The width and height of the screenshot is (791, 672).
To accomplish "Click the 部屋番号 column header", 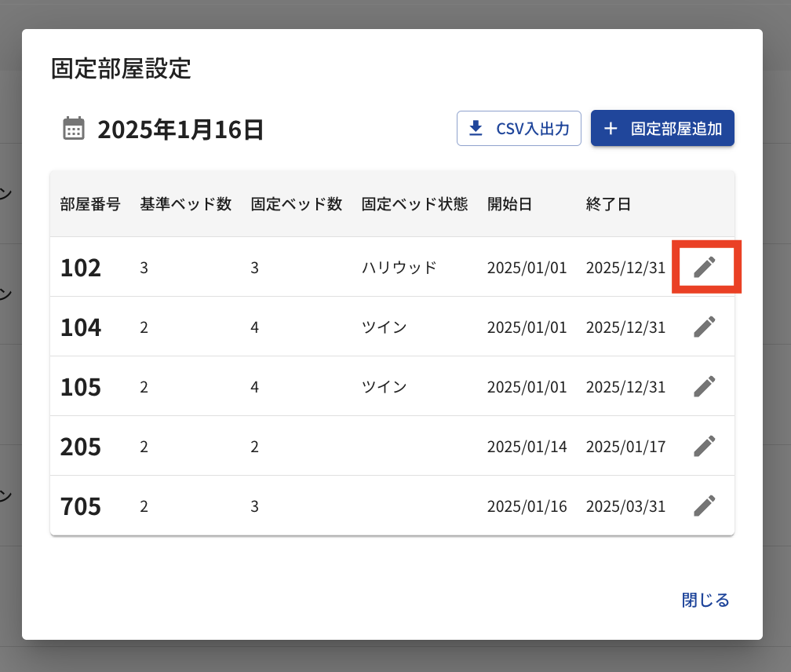I will 90,204.
